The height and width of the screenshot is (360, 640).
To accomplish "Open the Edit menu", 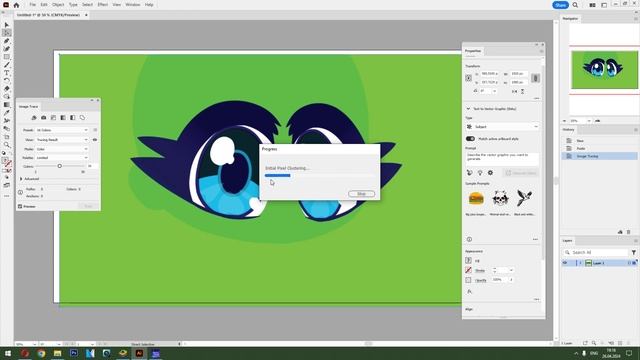I will click(44, 5).
